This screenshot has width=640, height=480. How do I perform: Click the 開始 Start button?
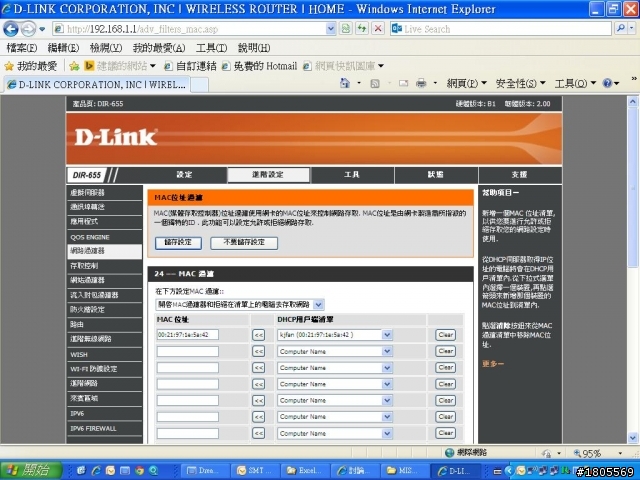tap(31, 470)
